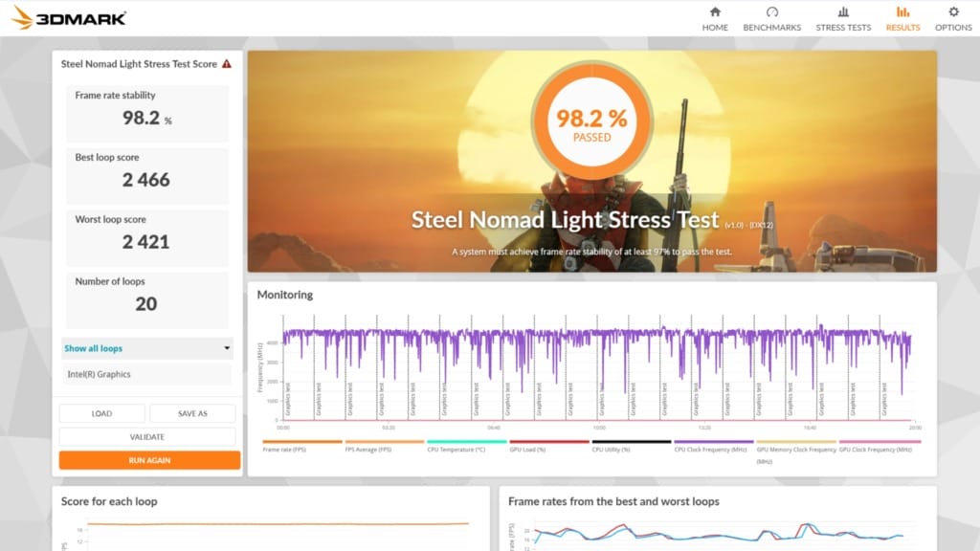The image size is (980, 551).
Task: Click the VALIDATE button
Action: (146, 436)
